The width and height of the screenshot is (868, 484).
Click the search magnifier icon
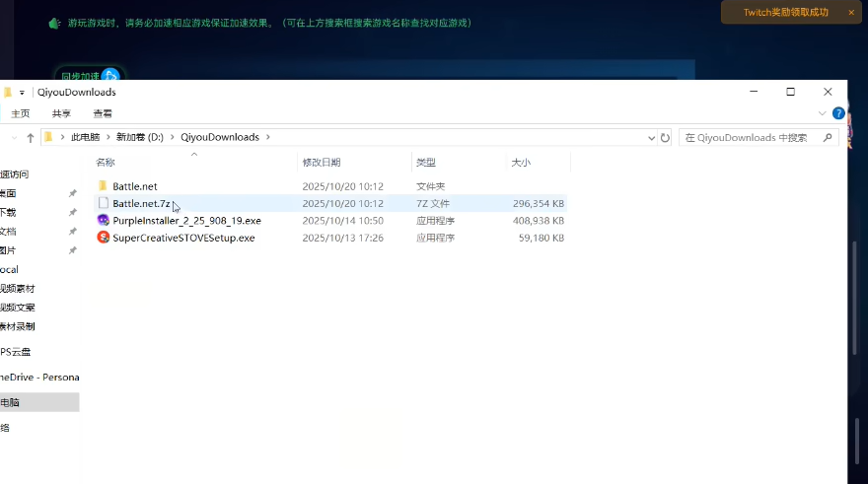pyautogui.click(x=828, y=138)
